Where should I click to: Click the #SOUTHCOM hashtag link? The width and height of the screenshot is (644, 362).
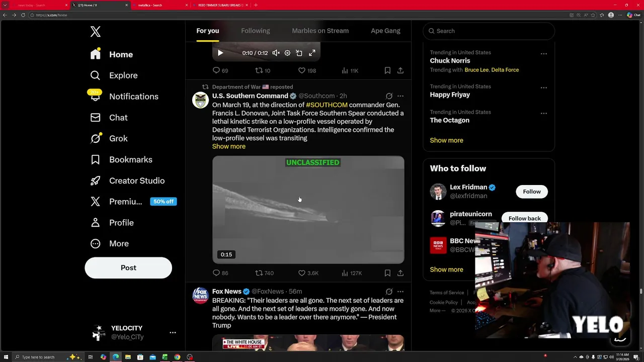[x=327, y=105]
